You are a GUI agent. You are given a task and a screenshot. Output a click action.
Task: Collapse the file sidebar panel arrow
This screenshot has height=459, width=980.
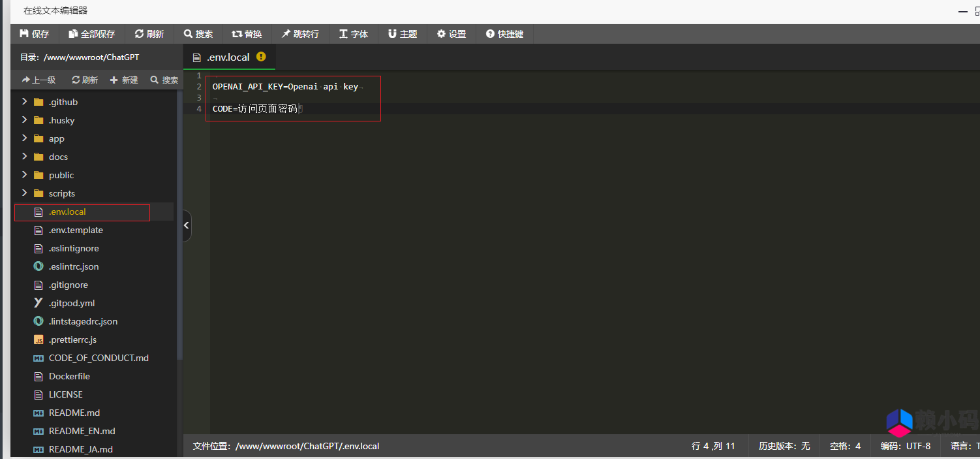(187, 225)
